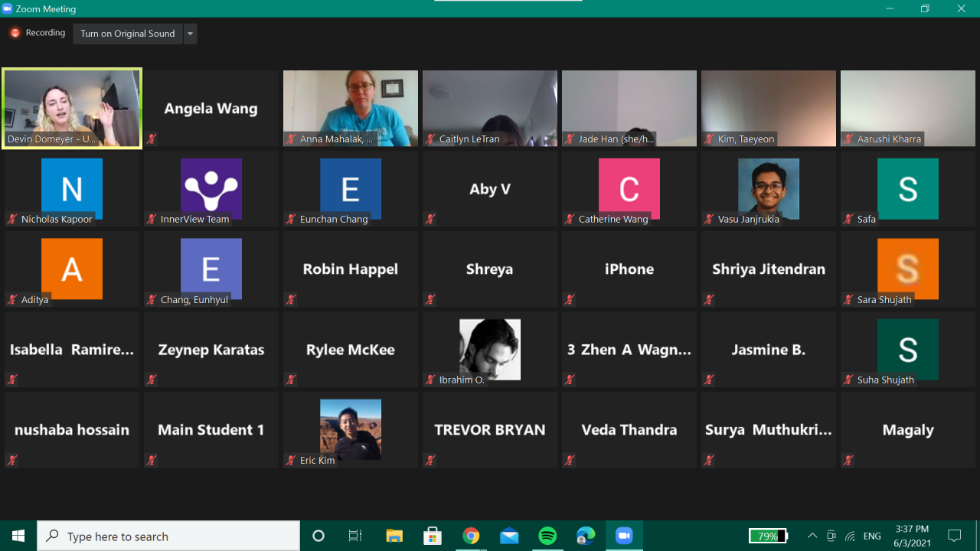Screen dimensions: 980x551
Task: Click the InnerView Team purple logo avatar
Action: coord(211,188)
